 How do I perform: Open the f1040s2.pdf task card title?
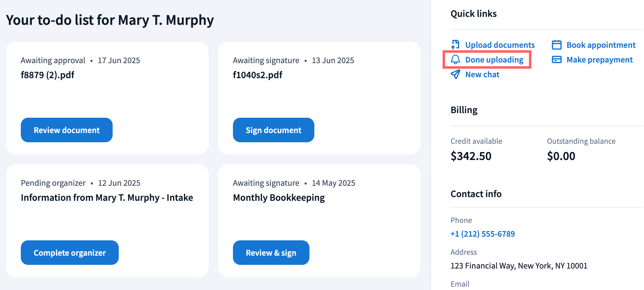click(x=257, y=75)
